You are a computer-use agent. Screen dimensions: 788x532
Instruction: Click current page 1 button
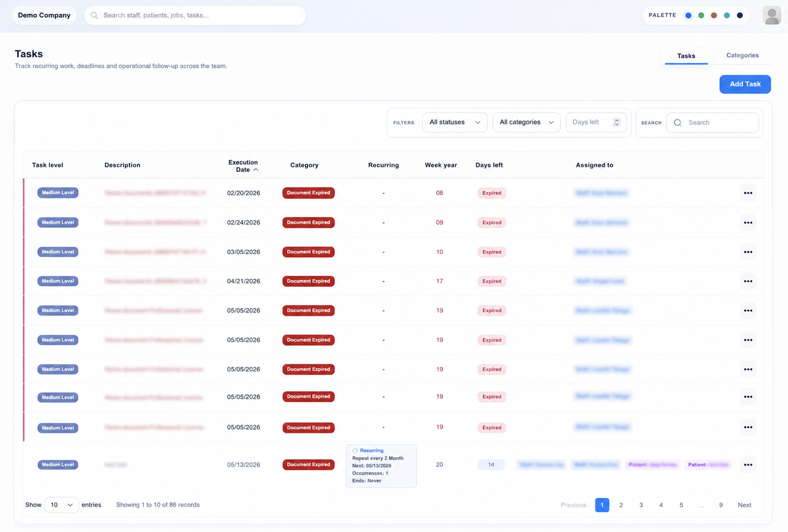(602, 505)
